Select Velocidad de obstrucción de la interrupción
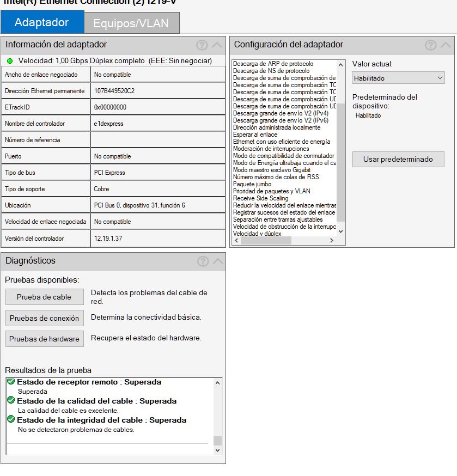Image resolution: width=457 pixels, height=476 pixels. 284,227
